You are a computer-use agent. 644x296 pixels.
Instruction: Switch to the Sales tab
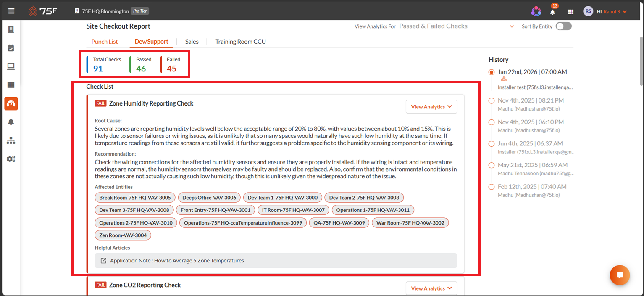[192, 42]
